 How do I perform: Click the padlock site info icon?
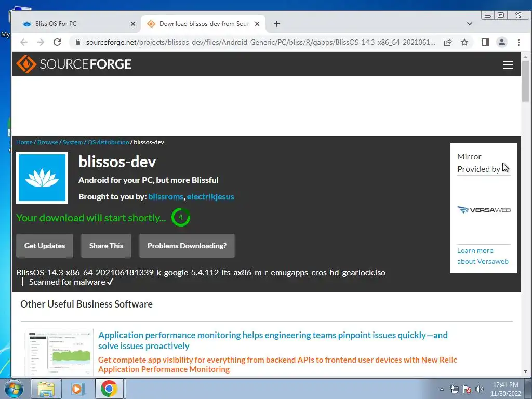pos(78,42)
